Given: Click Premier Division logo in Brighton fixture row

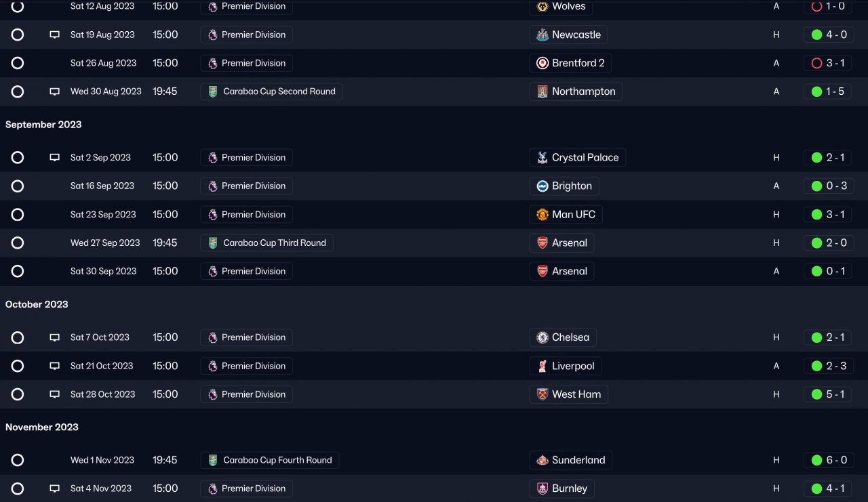Looking at the screenshot, I should pos(213,186).
